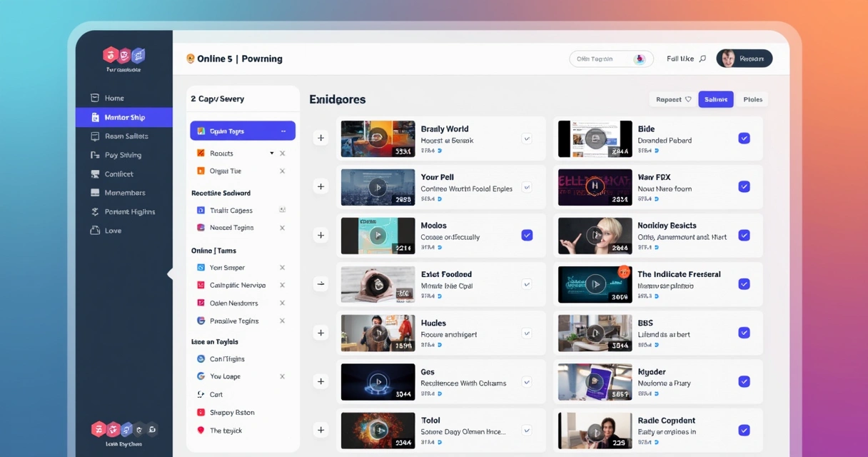Click the blue Saltrave button
868x457 pixels.
717,99
